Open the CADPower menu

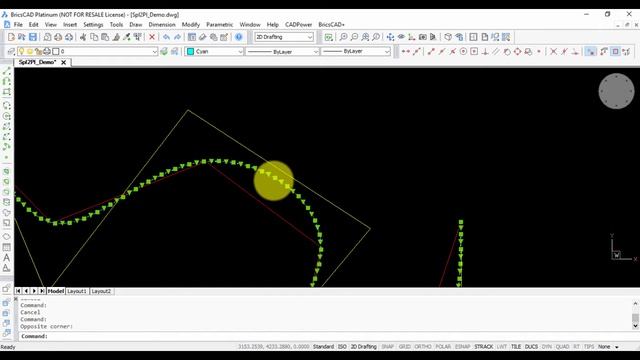point(298,24)
